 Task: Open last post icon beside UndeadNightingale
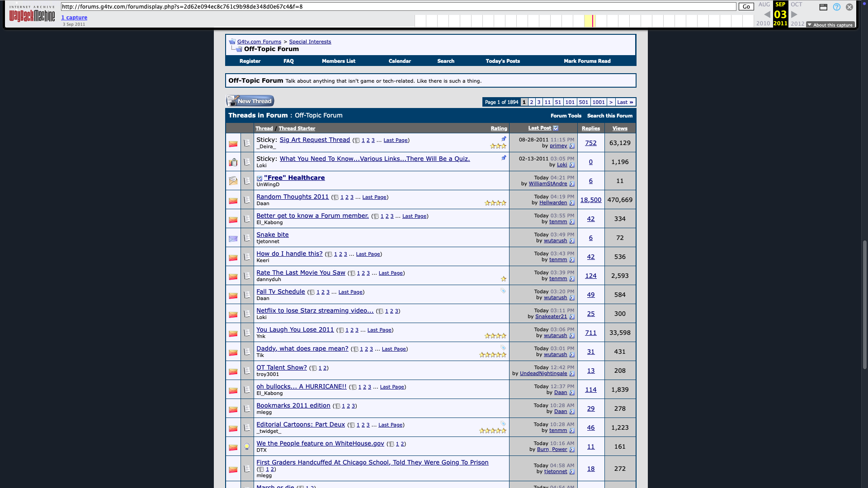tap(572, 374)
